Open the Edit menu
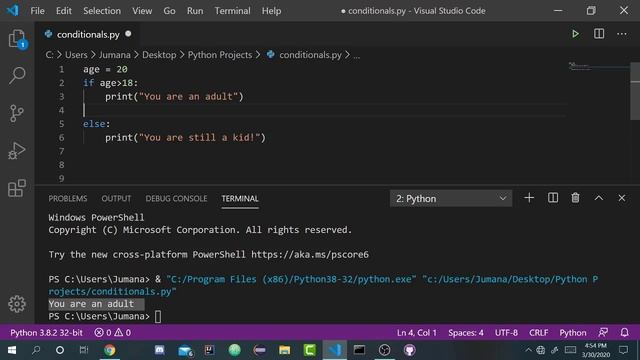This screenshot has width=640, height=360. (64, 11)
